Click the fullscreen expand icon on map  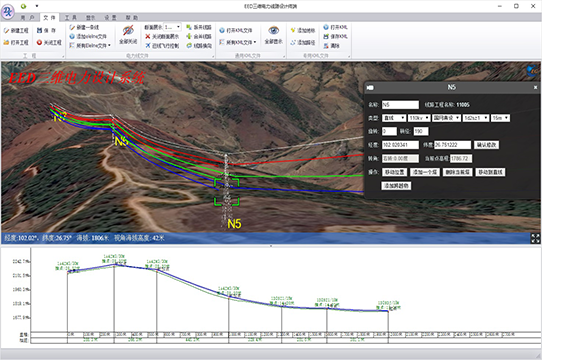(535, 239)
